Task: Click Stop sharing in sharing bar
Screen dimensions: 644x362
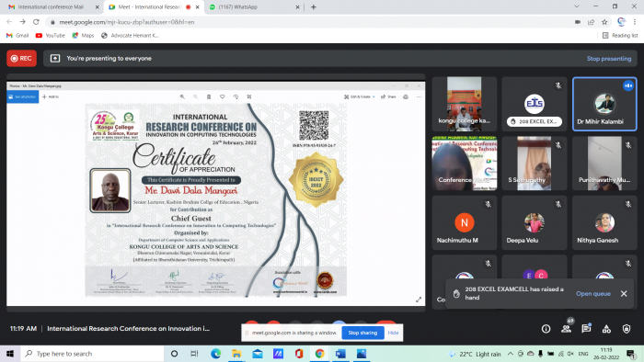Action: [x=362, y=333]
